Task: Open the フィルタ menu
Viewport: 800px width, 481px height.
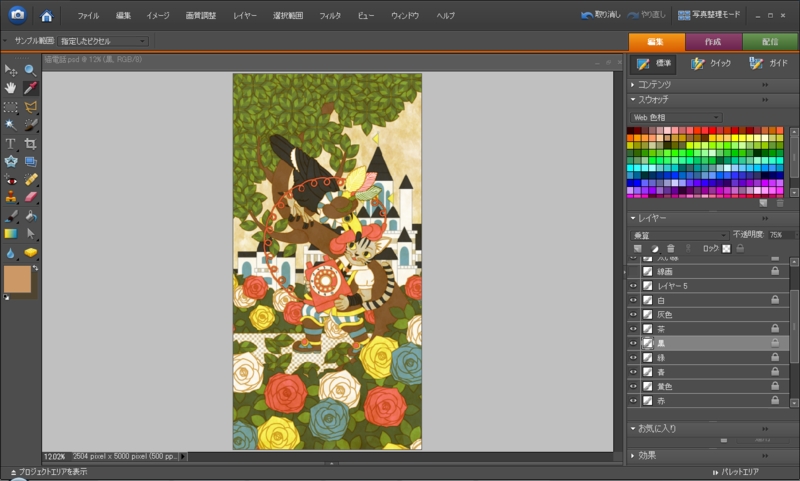Action: coord(330,16)
